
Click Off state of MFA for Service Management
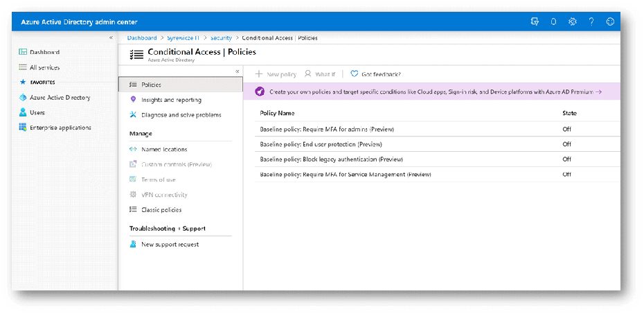coord(566,174)
